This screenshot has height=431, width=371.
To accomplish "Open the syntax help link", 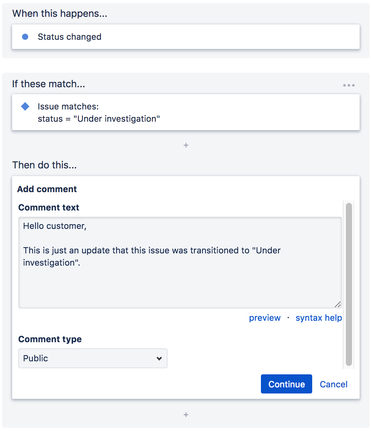I will [x=319, y=318].
